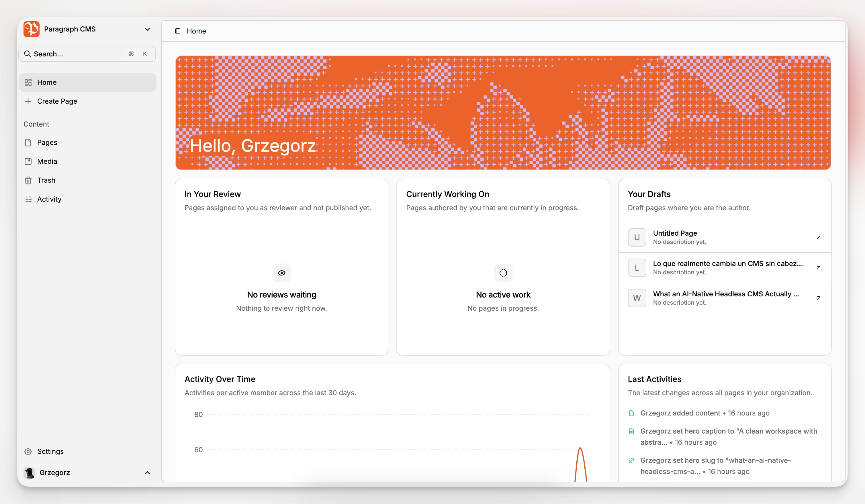This screenshot has width=865, height=504.
Task: Click the search magnifier icon
Action: tap(27, 54)
